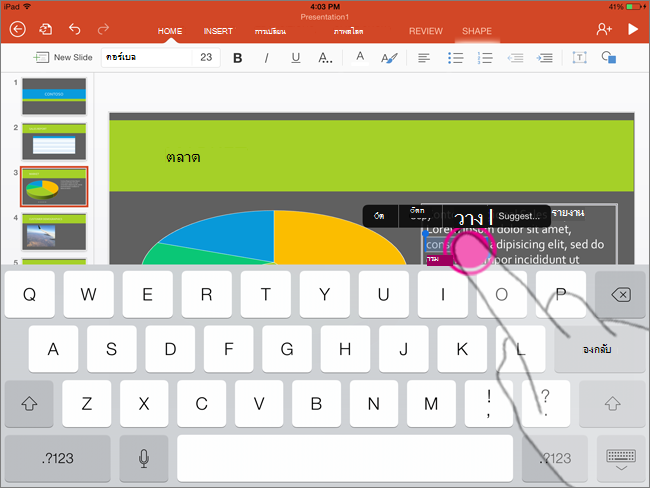Viewport: 650px width, 488px height.
Task: Change the font size 23
Action: 206,57
